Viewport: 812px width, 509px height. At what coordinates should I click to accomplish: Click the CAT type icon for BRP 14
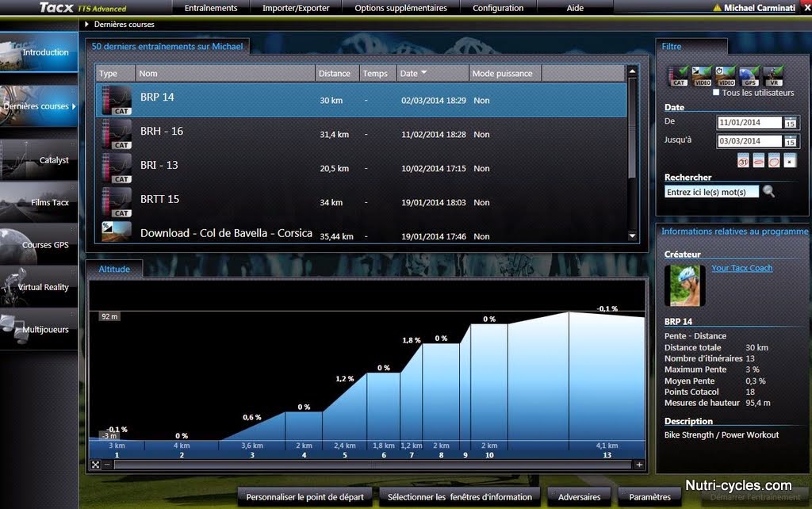117,101
